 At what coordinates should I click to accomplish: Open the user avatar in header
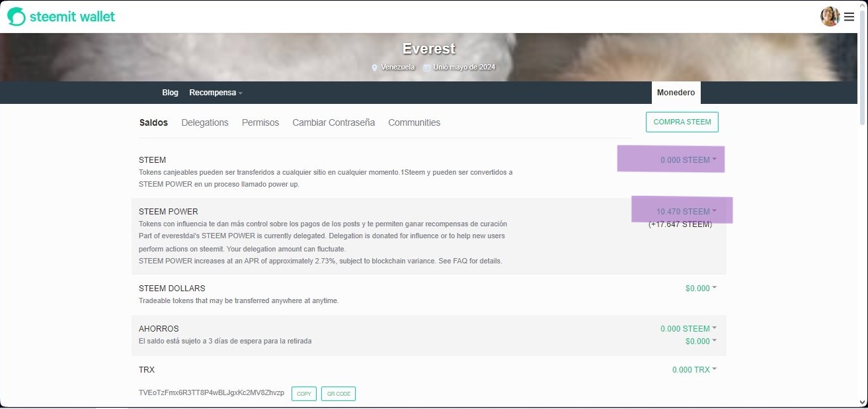pyautogui.click(x=830, y=17)
